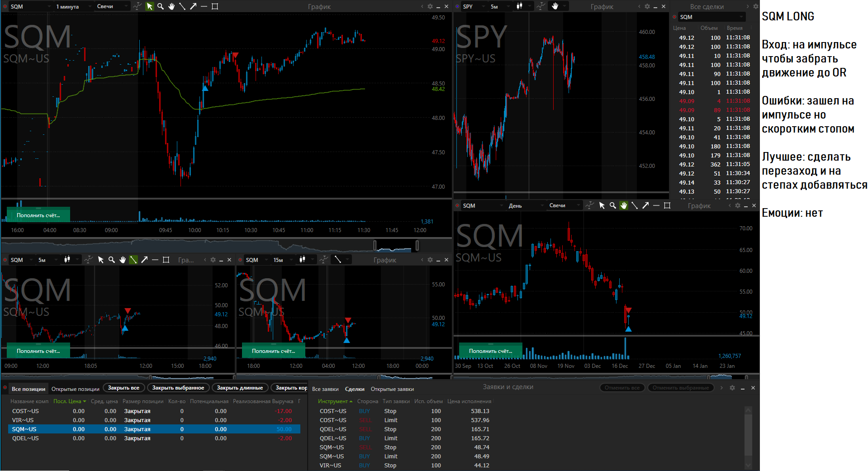Open candlestick type dropdown in SPY chart
The width and height of the screenshot is (868, 471).
click(x=523, y=6)
